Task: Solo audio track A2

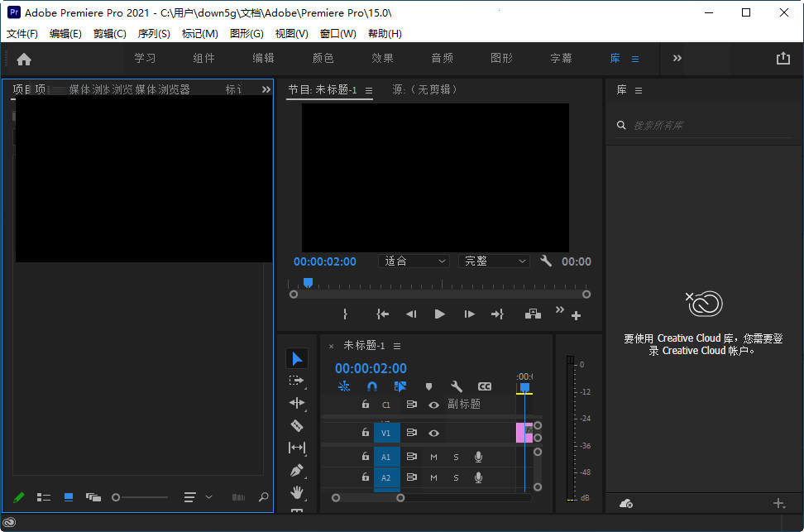Action: [456, 477]
